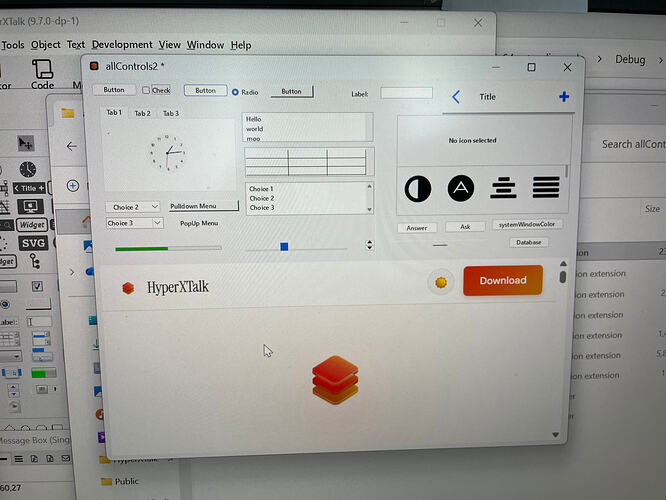
Task: Choose the align justify icon in picker
Action: (x=546, y=187)
